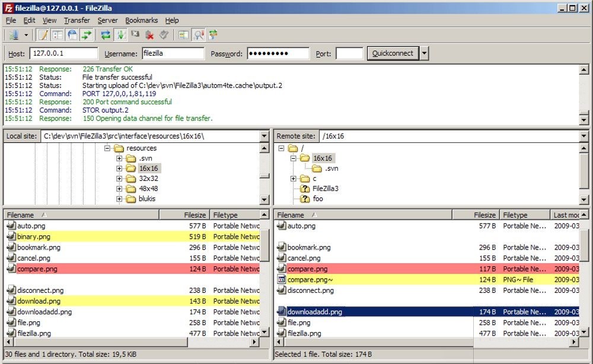Click the Password input field

(278, 53)
